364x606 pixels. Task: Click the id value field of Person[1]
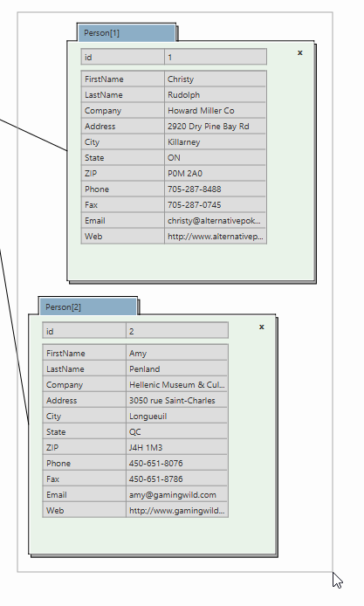(x=216, y=58)
